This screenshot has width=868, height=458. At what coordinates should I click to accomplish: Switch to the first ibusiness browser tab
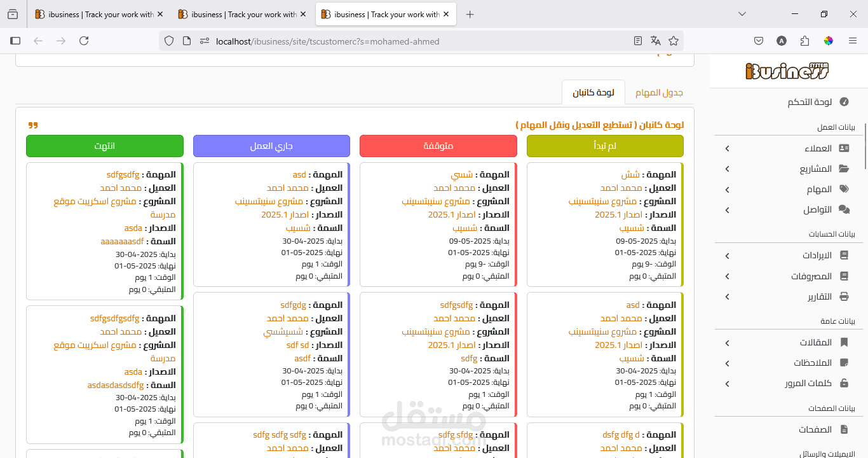98,14
